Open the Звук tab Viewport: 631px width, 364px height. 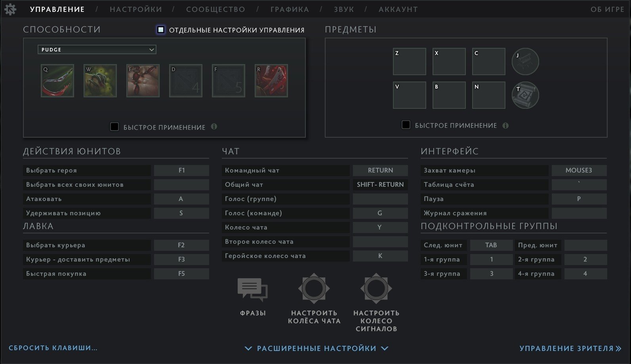344,9
